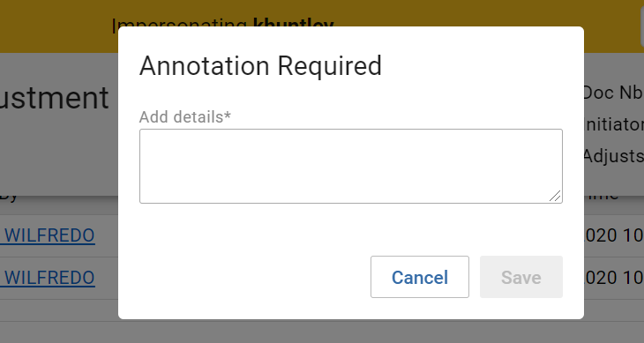Click the Annotation Required dialog title

coord(260,66)
